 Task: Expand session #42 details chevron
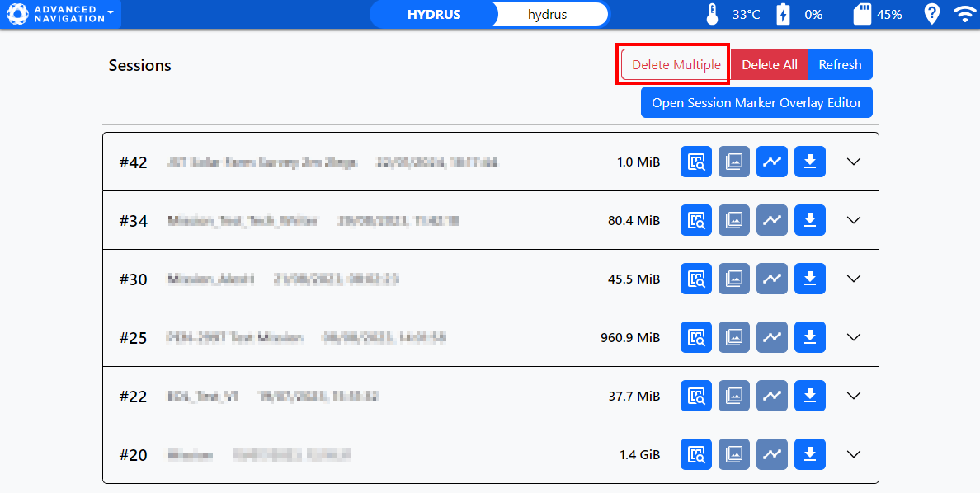854,162
